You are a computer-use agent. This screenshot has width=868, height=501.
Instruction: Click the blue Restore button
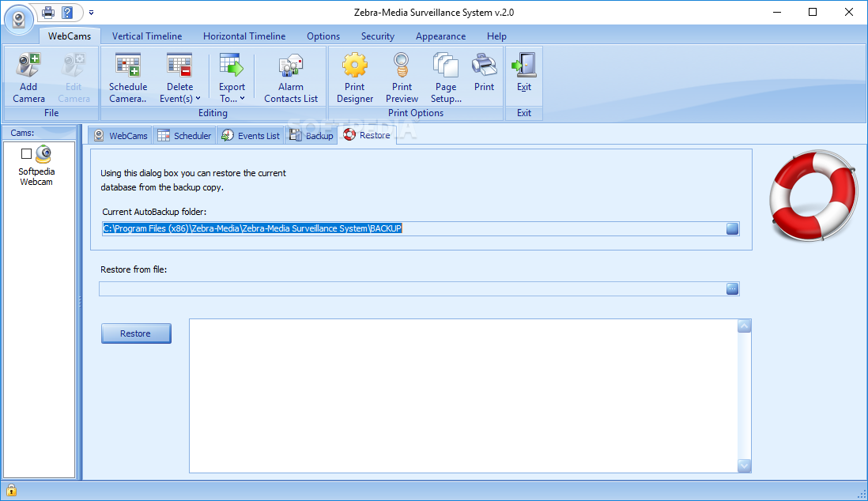[136, 333]
